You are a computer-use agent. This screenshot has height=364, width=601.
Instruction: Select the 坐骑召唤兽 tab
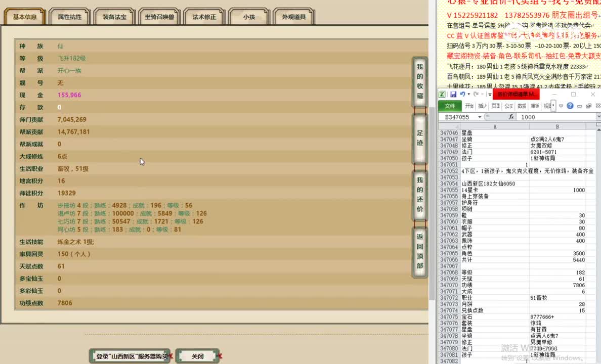coord(159,16)
